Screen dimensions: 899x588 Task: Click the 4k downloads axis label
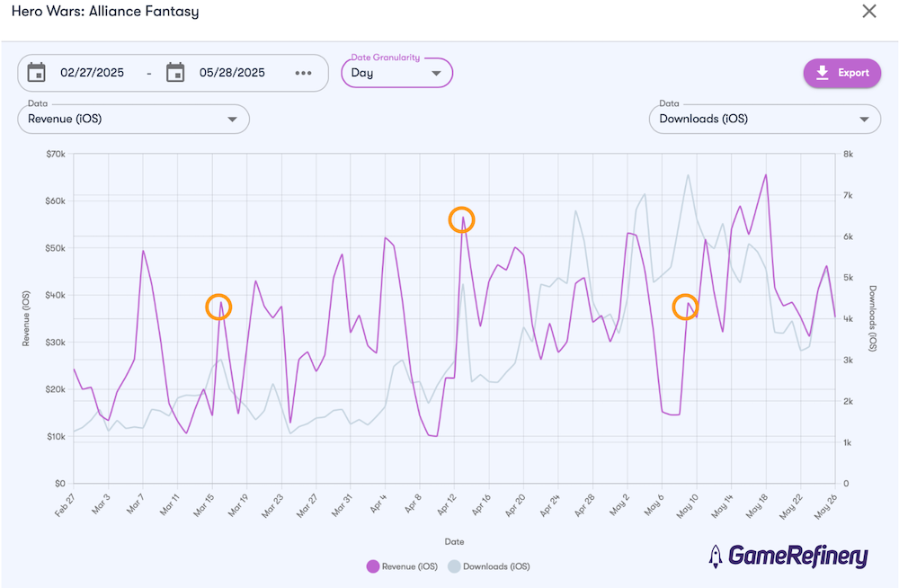(849, 318)
